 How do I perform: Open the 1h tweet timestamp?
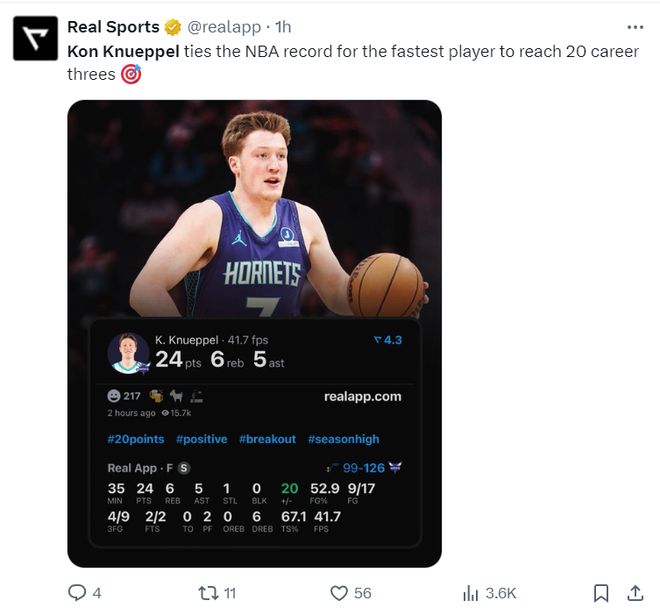(x=283, y=27)
